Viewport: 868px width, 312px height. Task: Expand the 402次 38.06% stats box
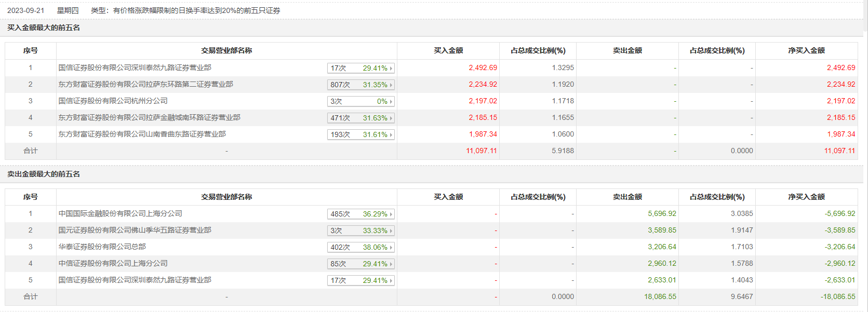361,247
